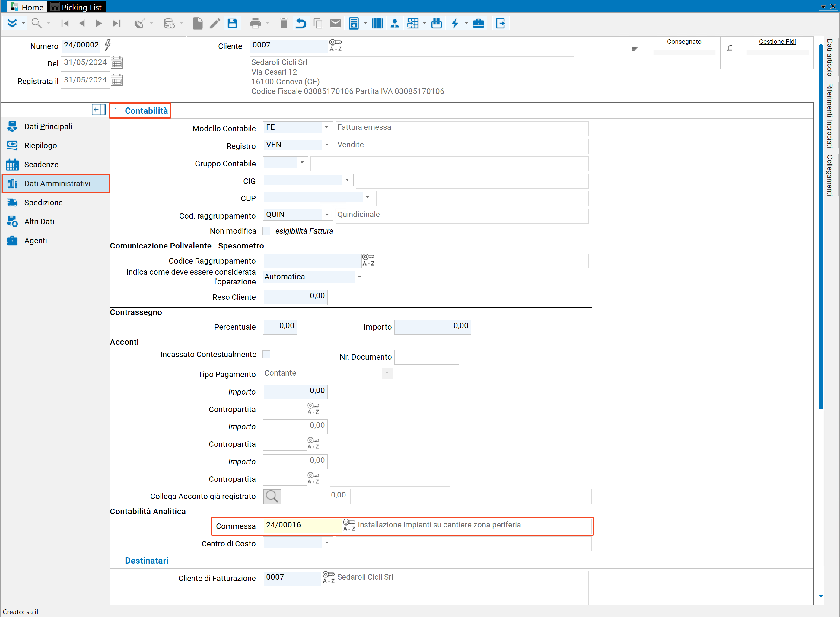Click the grid/table toolbar icon
This screenshot has height=617, width=840.
[x=412, y=23]
